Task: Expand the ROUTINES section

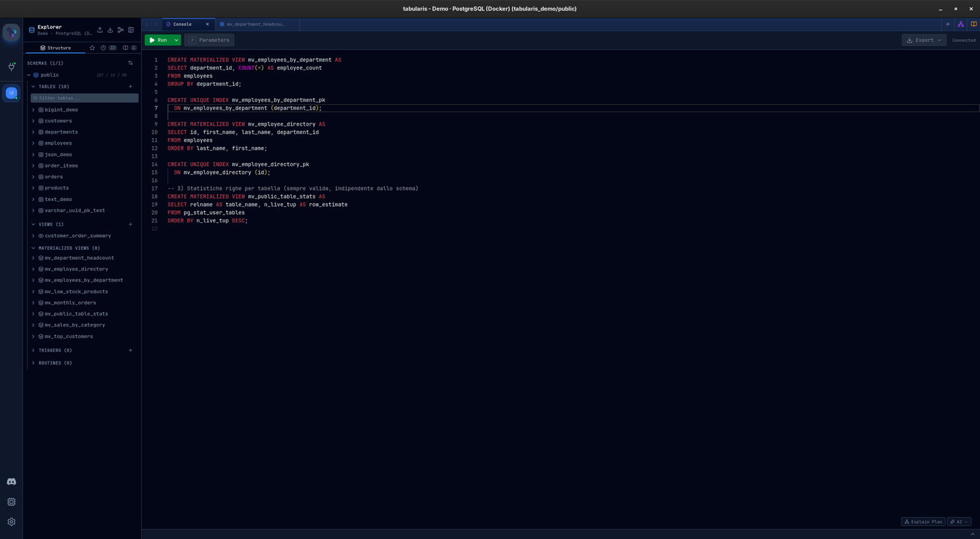Action: (x=34, y=363)
